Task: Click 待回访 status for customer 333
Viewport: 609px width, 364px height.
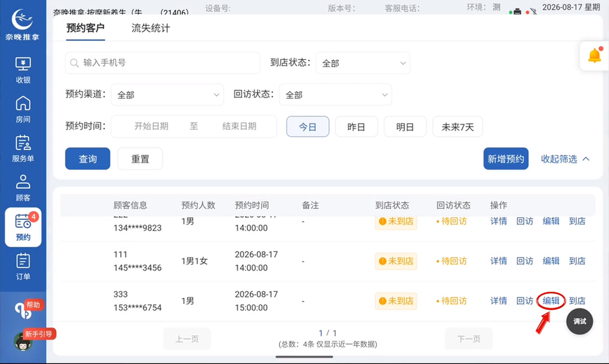Action: 451,301
